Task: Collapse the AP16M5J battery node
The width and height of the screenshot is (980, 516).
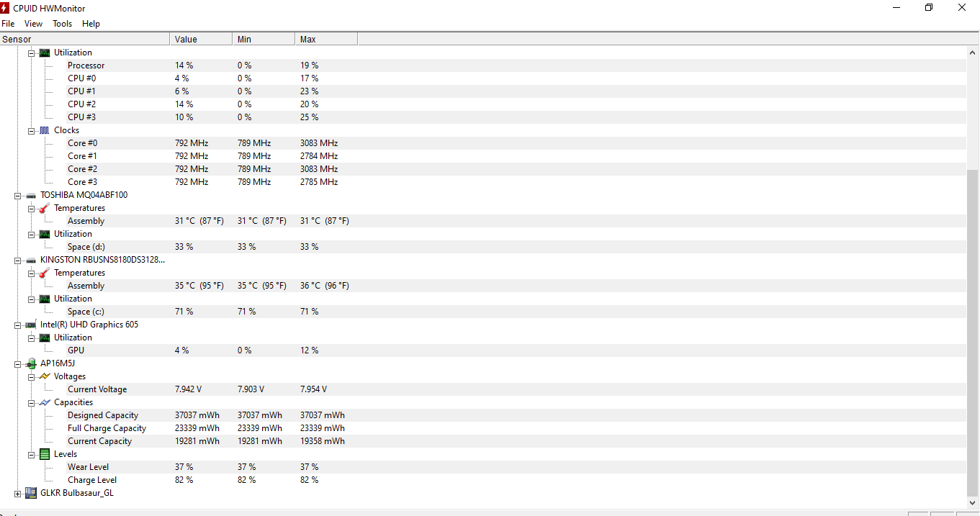Action: click(x=18, y=364)
